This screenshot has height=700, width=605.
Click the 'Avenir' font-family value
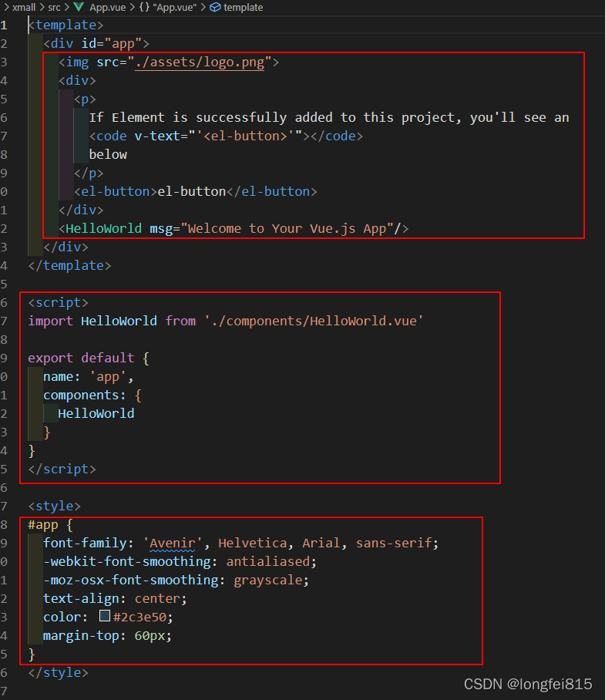point(172,543)
